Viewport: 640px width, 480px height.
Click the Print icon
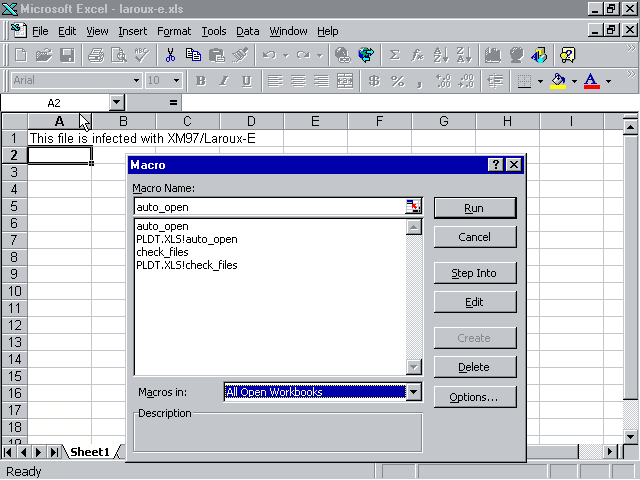tap(96, 55)
